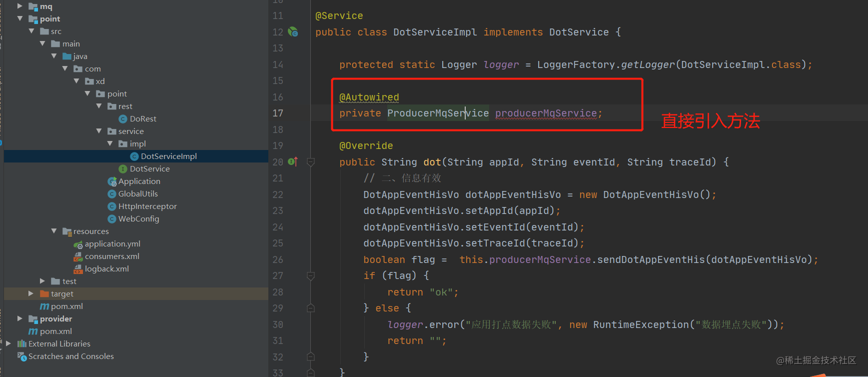Collapse the resources folder arrow

point(54,231)
